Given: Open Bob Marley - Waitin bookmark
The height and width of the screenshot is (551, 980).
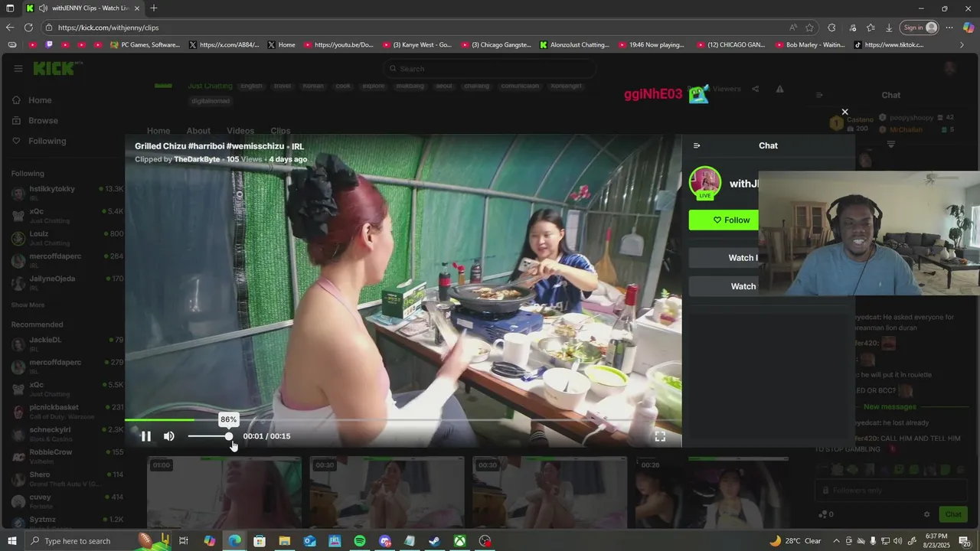Looking at the screenshot, I should coord(810,45).
